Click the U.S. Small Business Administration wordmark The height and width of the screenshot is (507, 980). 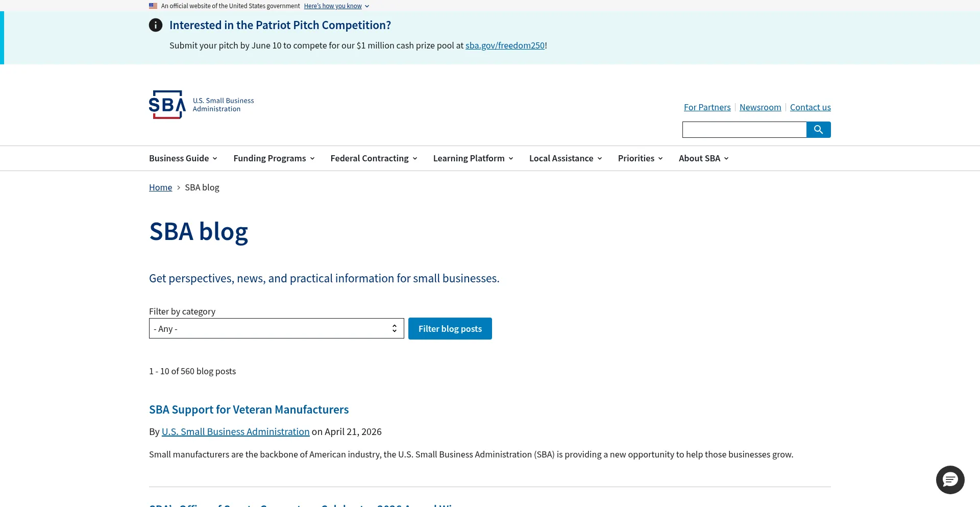click(223, 105)
